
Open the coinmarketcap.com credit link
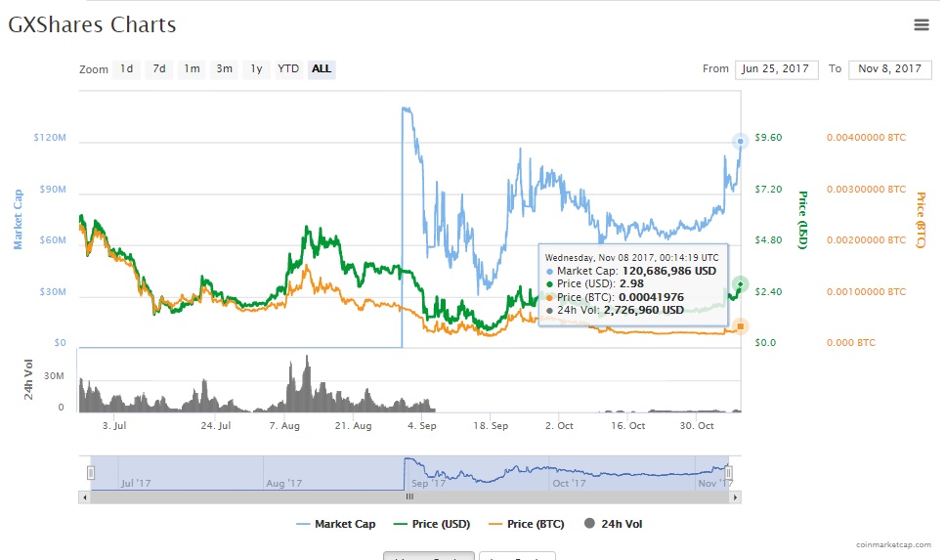point(893,544)
